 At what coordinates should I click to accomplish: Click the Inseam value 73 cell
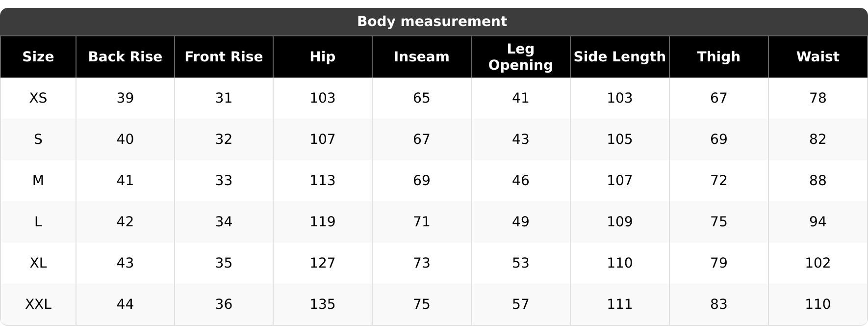[422, 263]
